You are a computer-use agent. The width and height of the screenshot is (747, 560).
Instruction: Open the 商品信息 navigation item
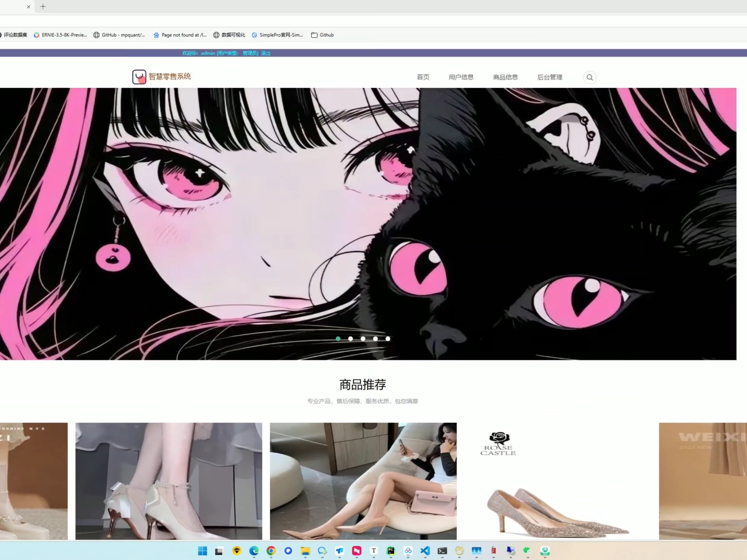pyautogui.click(x=505, y=77)
